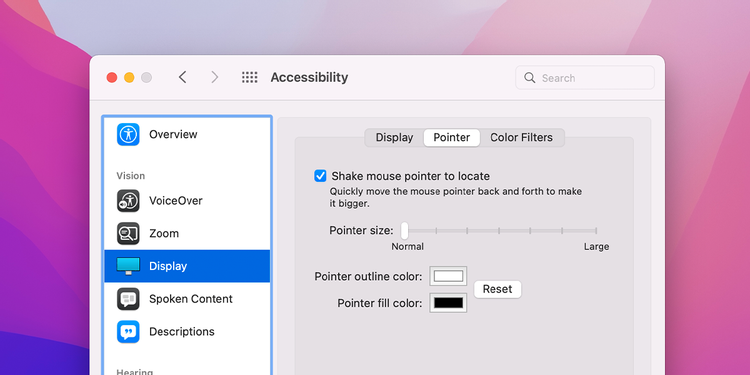Open the Spoken Content speech bubble icon
Viewport: 750px width, 375px height.
click(x=128, y=299)
